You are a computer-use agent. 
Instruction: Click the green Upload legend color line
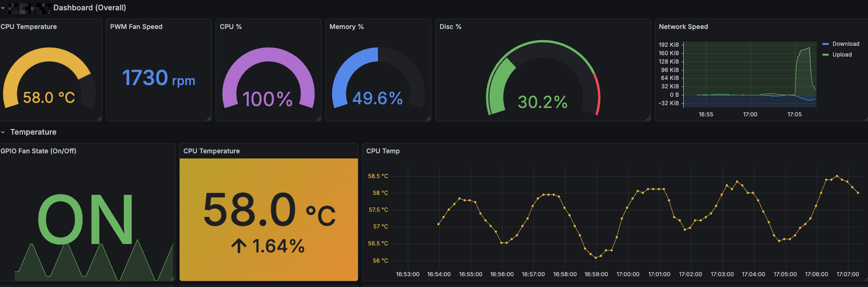click(x=826, y=55)
